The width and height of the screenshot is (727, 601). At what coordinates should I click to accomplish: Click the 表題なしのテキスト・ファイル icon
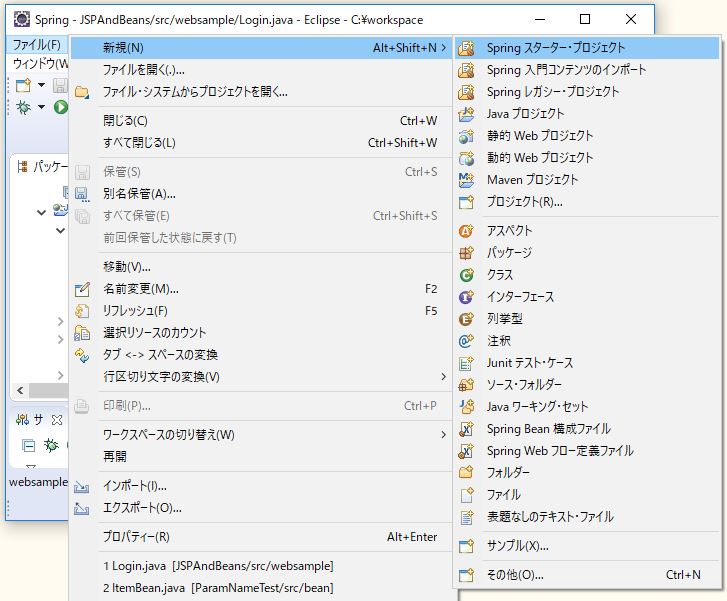click(466, 517)
